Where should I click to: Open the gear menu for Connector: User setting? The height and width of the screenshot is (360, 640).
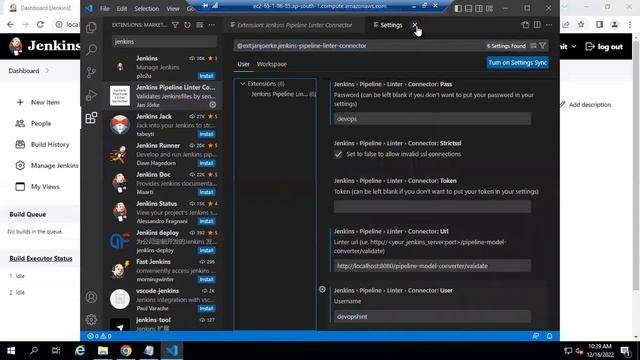click(322, 289)
